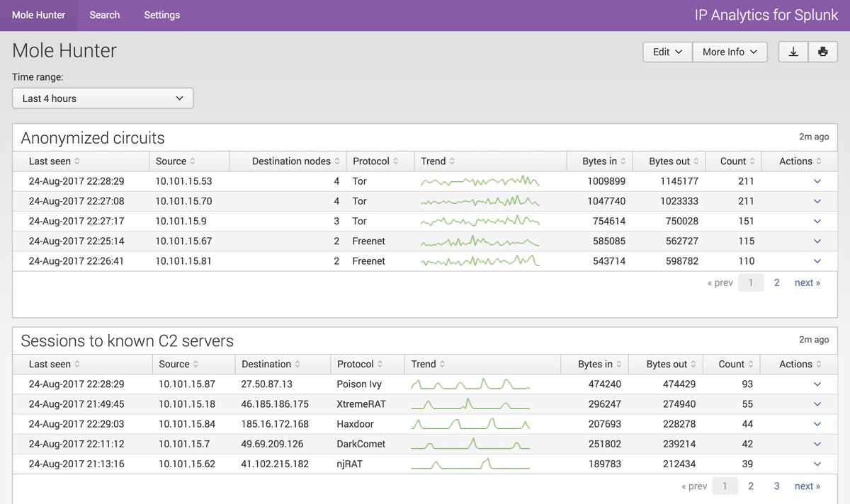850x504 pixels.
Task: Open the Mole Hunter nav tab
Action: coord(39,15)
